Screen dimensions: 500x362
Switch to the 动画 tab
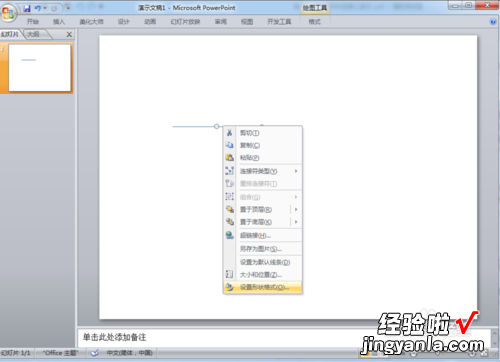click(150, 22)
